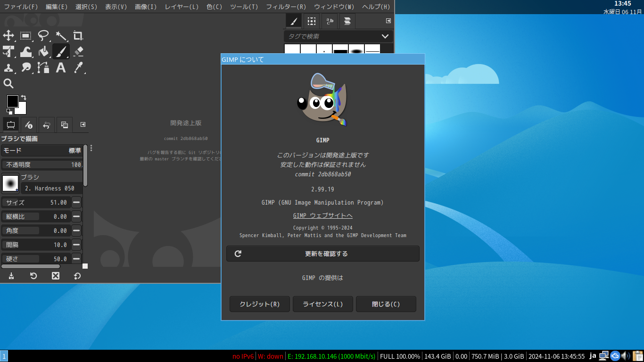Click the 間隔 spacing slider
This screenshot has width=644, height=362.
36,245
